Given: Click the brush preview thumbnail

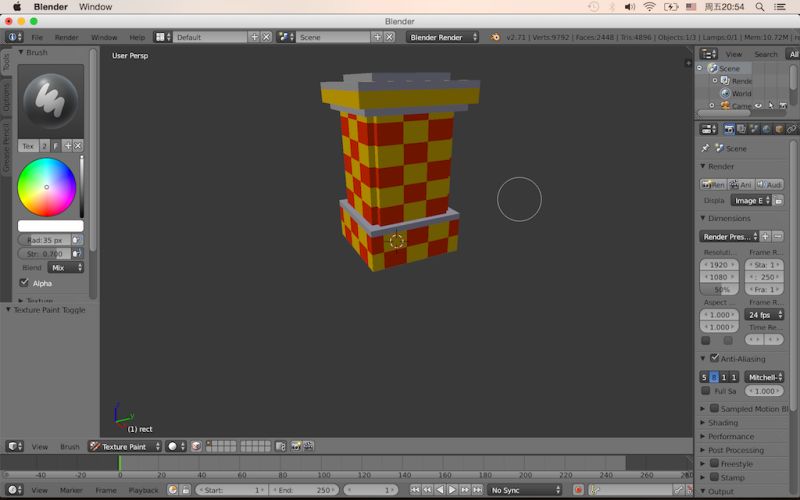Looking at the screenshot, I should click(51, 101).
